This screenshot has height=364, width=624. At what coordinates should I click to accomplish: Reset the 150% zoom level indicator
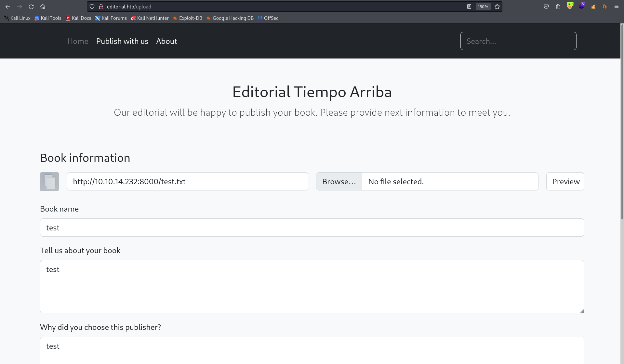click(483, 6)
